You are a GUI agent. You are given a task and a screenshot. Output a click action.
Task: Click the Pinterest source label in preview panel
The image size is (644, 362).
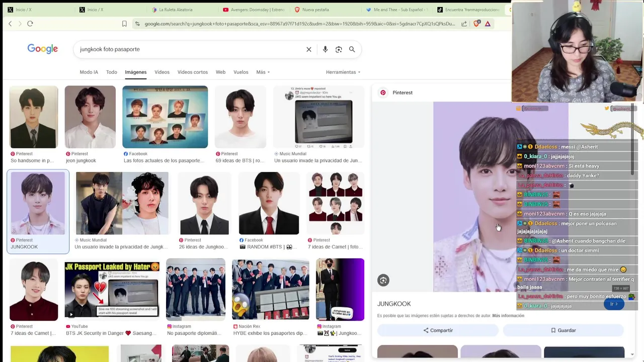tap(403, 93)
